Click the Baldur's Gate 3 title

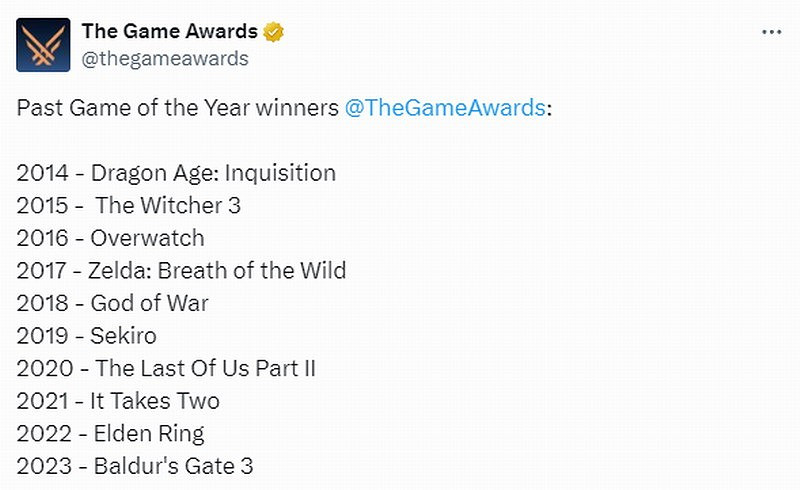point(173,466)
